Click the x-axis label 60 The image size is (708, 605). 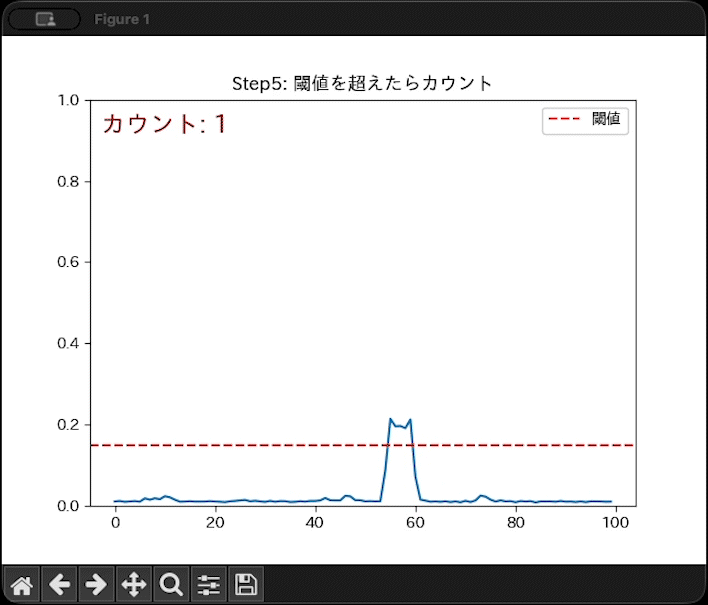415,523
